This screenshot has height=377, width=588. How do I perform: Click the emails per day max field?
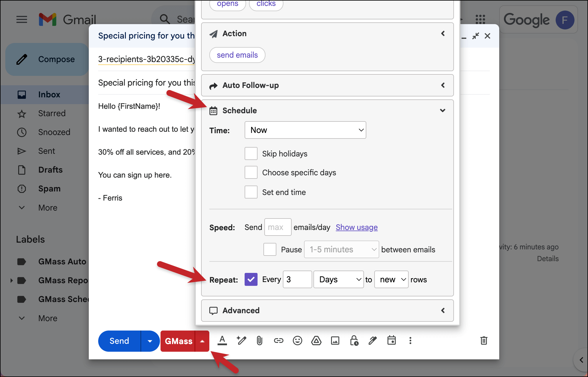[278, 227]
